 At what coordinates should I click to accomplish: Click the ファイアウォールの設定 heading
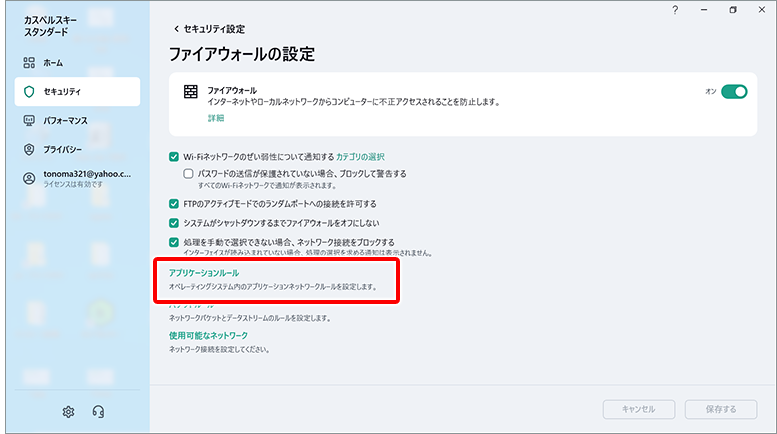point(242,54)
